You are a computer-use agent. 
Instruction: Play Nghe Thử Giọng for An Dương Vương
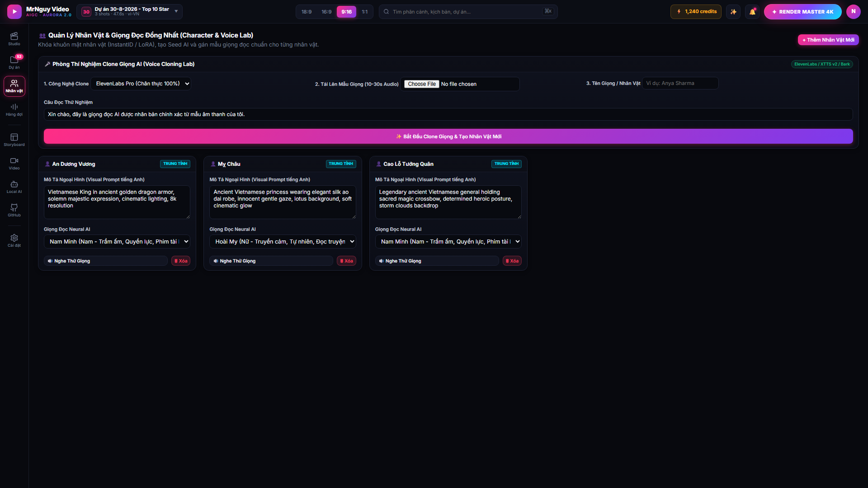[105, 261]
